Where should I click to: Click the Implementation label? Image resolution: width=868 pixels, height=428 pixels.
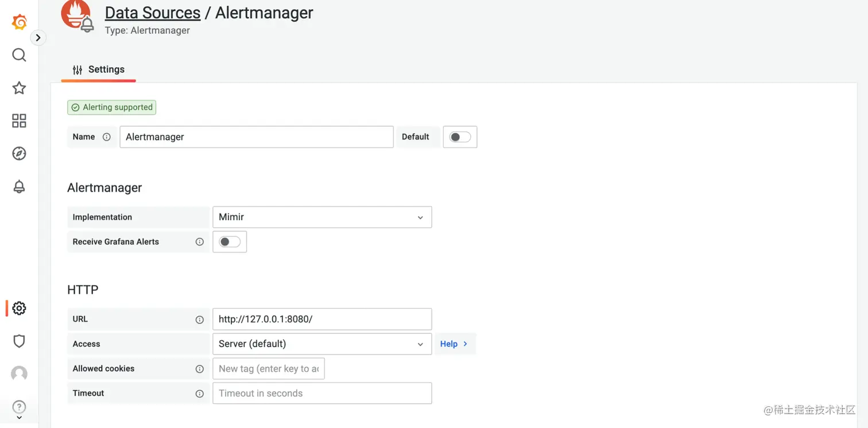point(102,217)
